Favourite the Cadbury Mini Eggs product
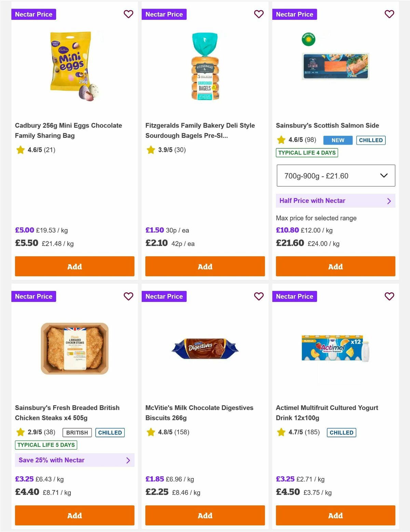Screen dimensions: 410x532 pyautogui.click(x=128, y=14)
